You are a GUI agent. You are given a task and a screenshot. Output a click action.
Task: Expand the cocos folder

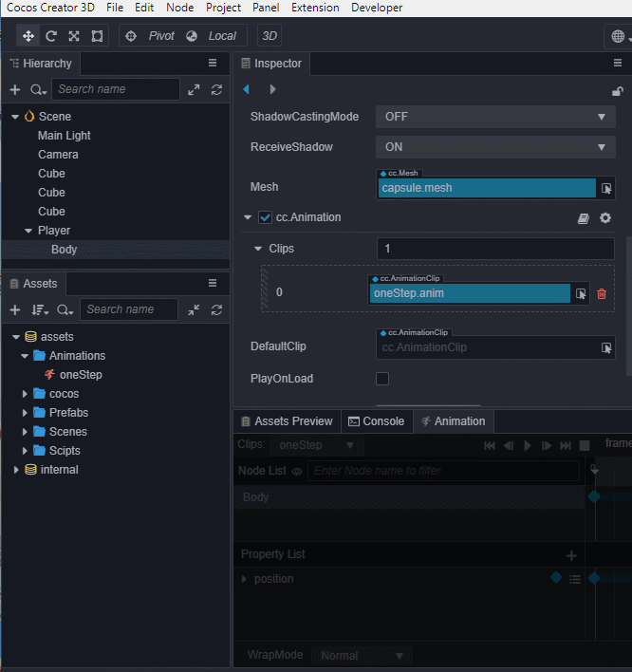tap(25, 394)
